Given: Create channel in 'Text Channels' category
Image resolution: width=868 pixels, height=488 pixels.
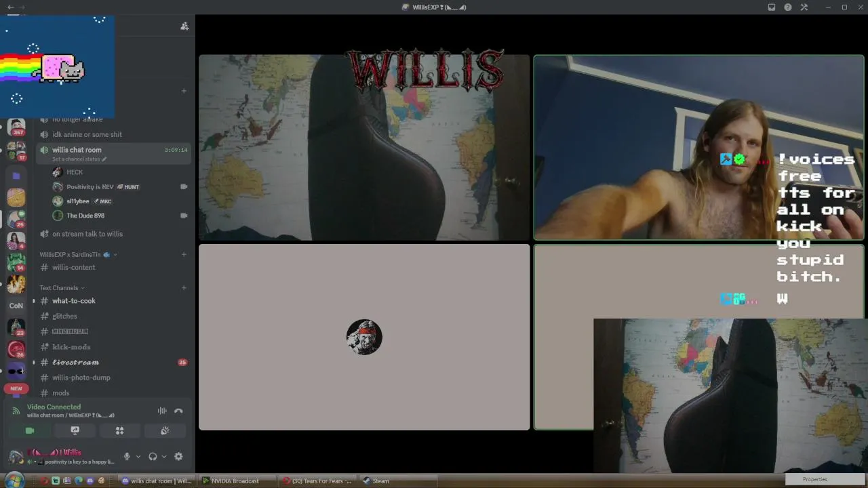Looking at the screenshot, I should click(x=184, y=288).
